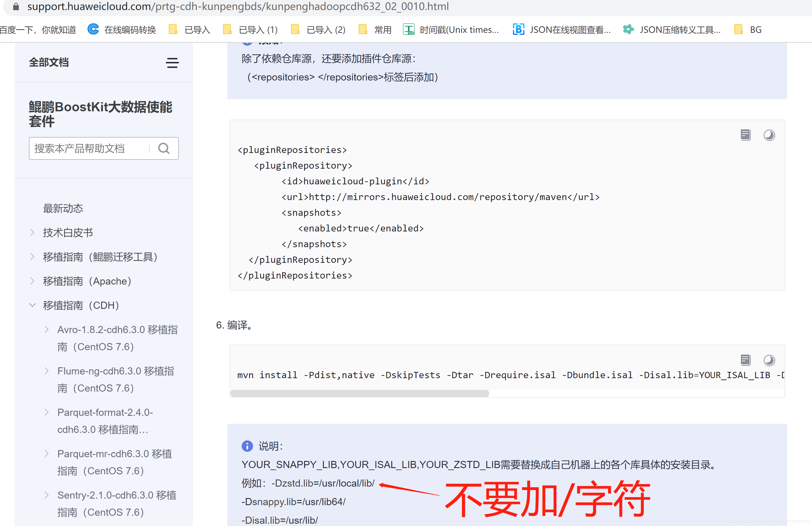Expand Sentry-2.1.0-cdh6.3.0 移植指南 chevron
Image resolution: width=812 pixels, height=526 pixels.
(47, 495)
